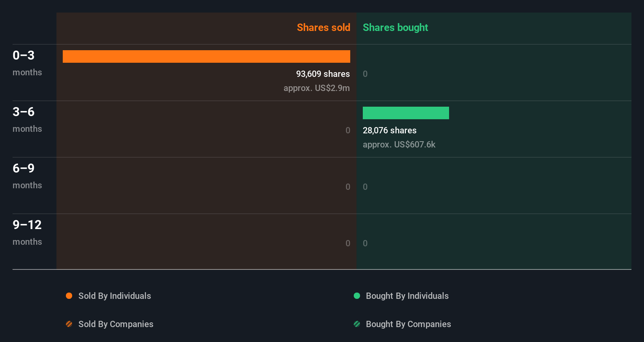The width and height of the screenshot is (644, 342).
Task: Click the Shares bought column header
Action: 395,27
